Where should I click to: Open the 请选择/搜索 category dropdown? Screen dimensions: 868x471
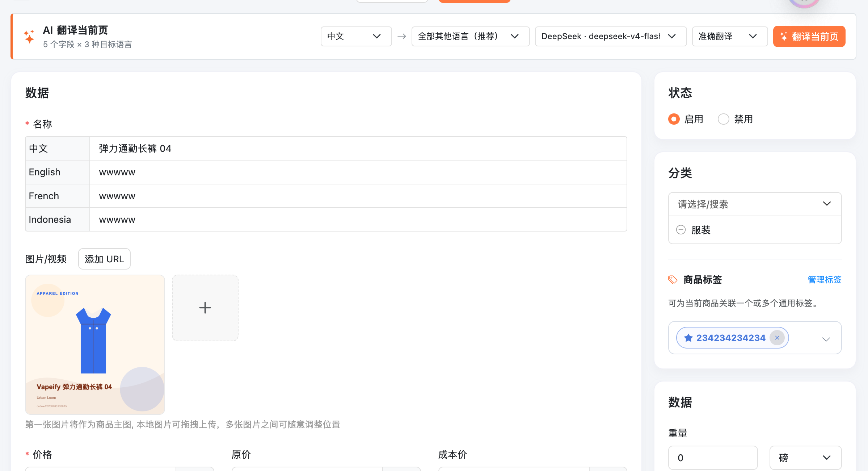(x=755, y=204)
